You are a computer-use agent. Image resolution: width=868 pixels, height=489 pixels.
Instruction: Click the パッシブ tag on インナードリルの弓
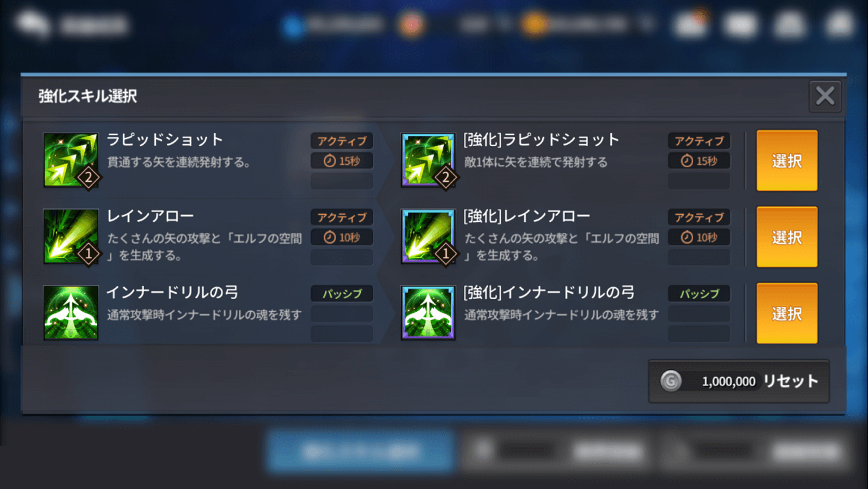pyautogui.click(x=342, y=294)
